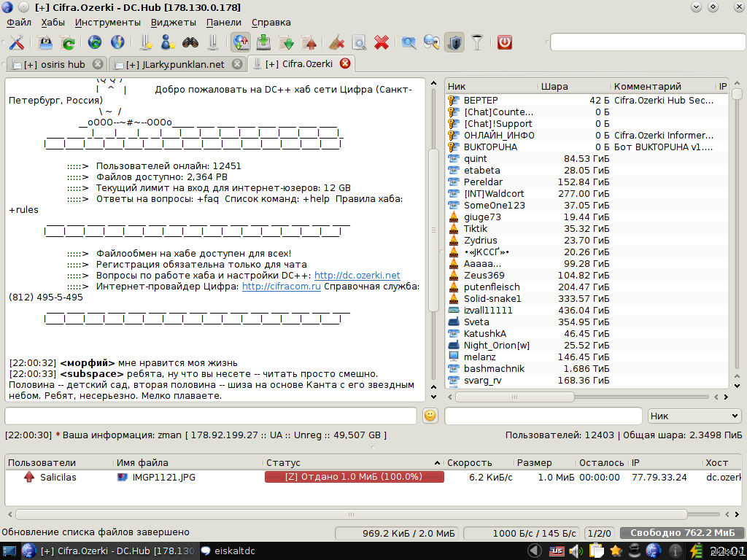Click the binoculars search icon
The image size is (747, 560).
coord(190,42)
